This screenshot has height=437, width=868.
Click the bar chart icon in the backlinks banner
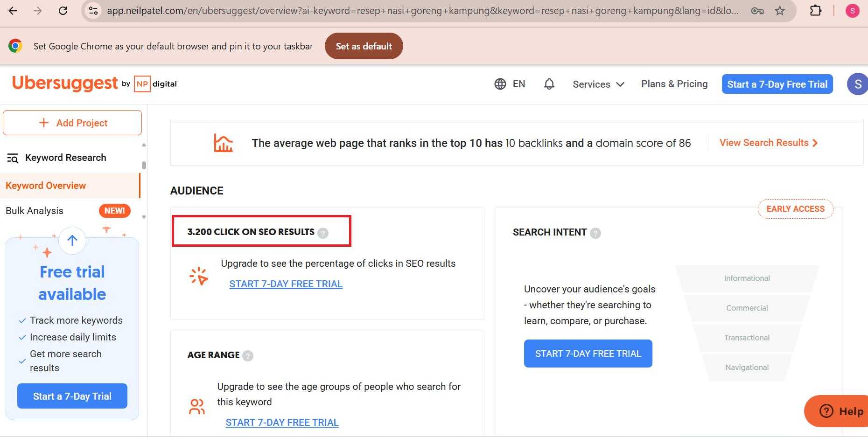point(223,143)
